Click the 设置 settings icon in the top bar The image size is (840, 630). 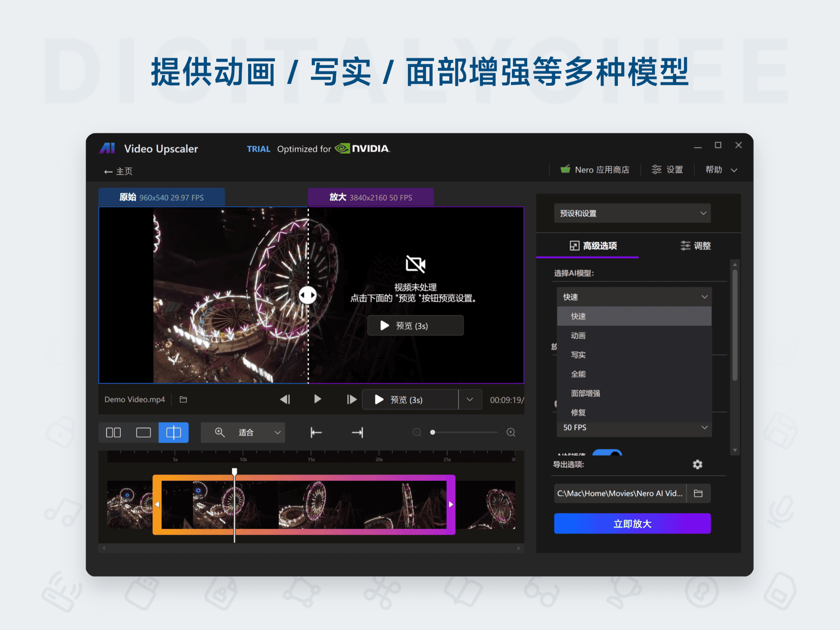pyautogui.click(x=656, y=170)
